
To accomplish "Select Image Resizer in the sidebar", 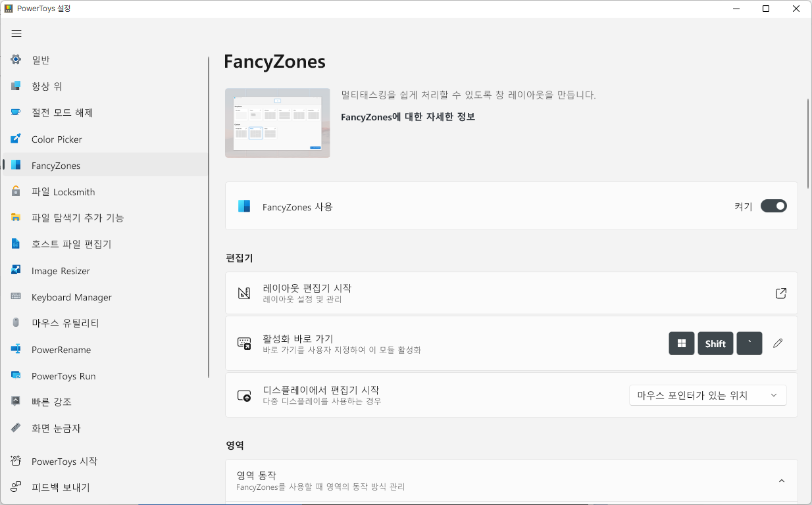I will [x=105, y=270].
